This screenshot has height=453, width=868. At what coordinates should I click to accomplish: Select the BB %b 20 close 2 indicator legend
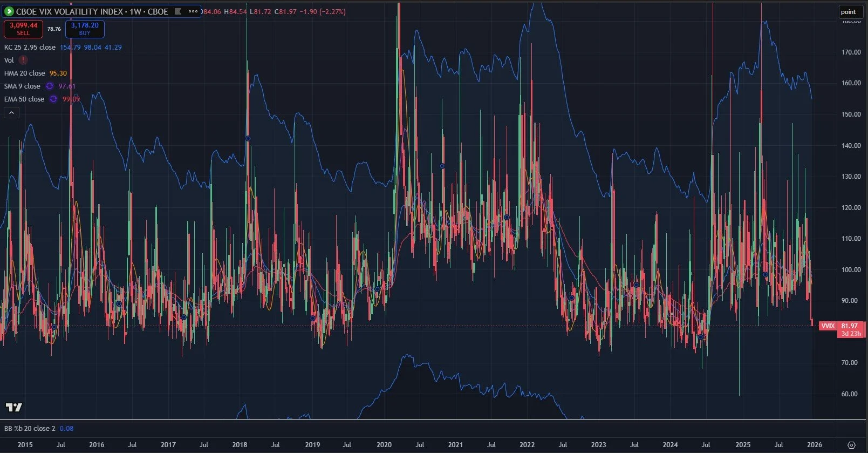point(30,428)
